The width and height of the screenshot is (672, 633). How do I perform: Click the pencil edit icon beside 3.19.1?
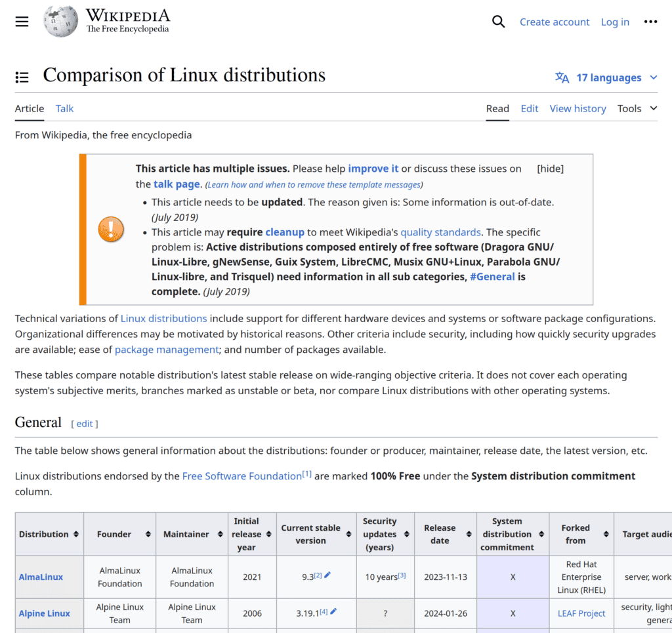coord(333,611)
